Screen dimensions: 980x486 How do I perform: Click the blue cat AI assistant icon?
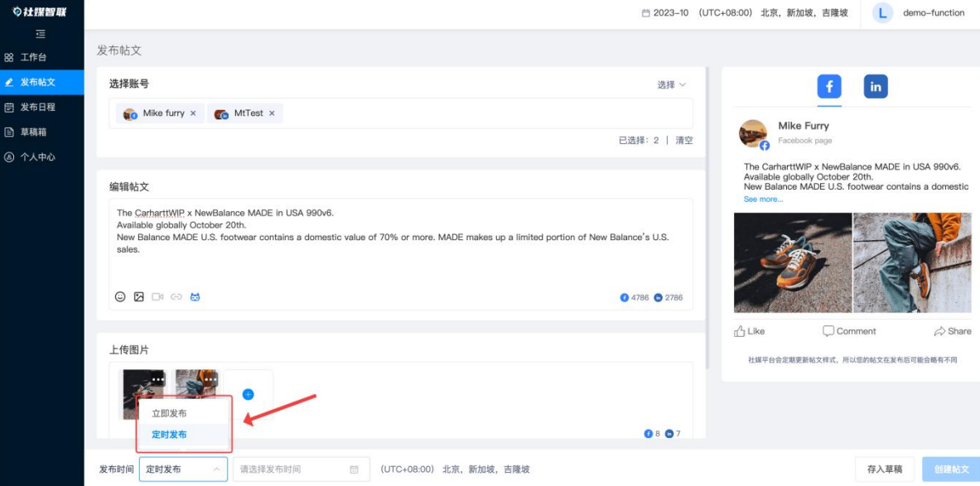coord(196,296)
